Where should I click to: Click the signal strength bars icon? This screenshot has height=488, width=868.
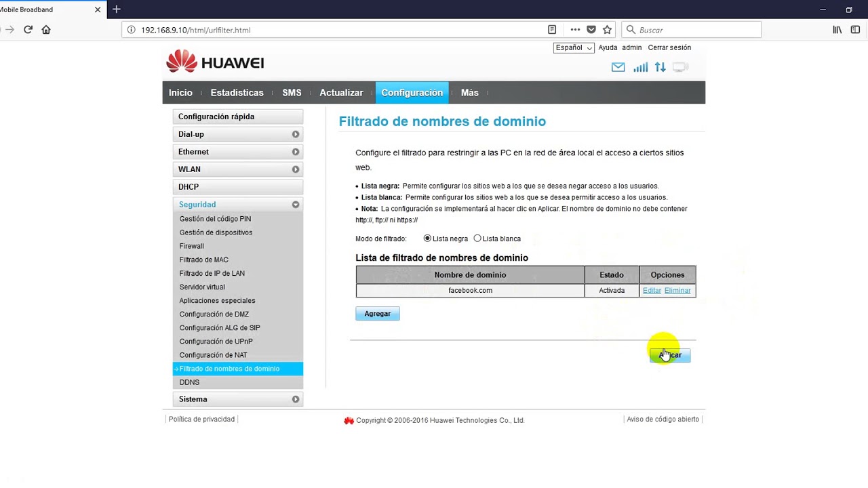click(x=640, y=67)
